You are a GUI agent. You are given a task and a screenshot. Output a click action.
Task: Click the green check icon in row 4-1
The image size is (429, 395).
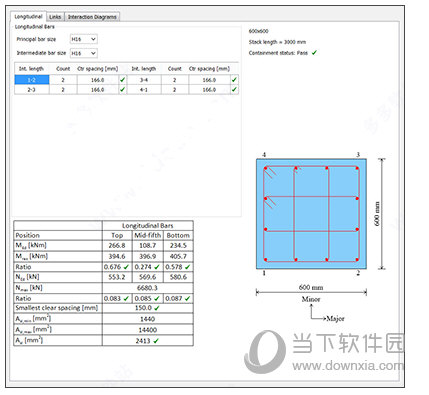click(234, 89)
